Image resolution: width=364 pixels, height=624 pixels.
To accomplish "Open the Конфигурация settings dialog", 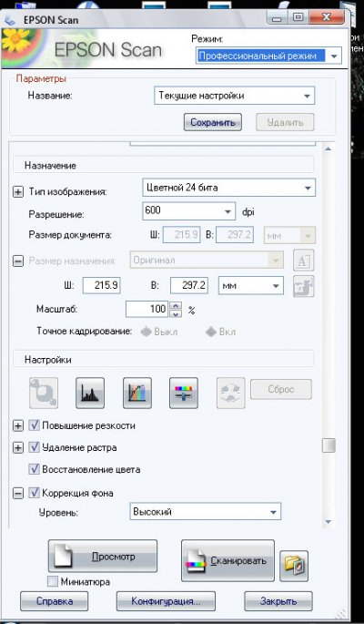I will click(166, 601).
